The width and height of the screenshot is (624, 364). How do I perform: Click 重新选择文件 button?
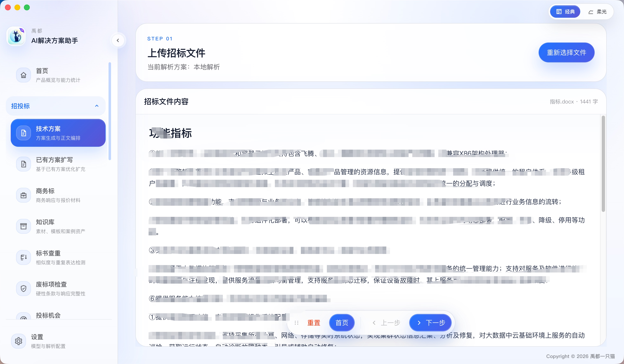[x=566, y=52]
